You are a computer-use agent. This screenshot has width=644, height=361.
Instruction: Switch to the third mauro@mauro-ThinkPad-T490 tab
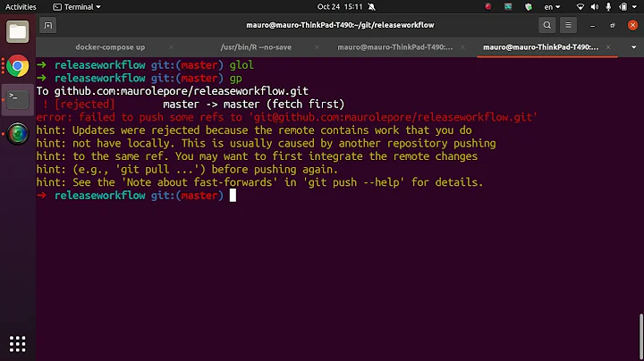coord(395,47)
